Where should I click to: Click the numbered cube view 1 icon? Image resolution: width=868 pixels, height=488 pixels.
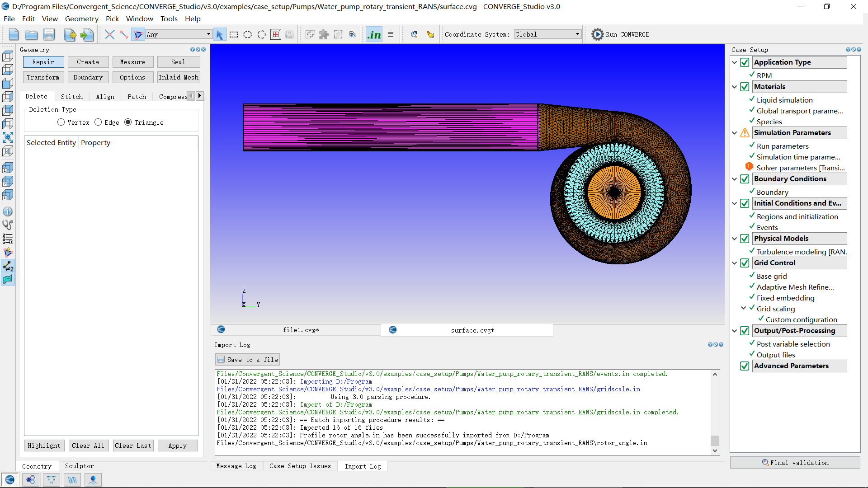(x=8, y=168)
